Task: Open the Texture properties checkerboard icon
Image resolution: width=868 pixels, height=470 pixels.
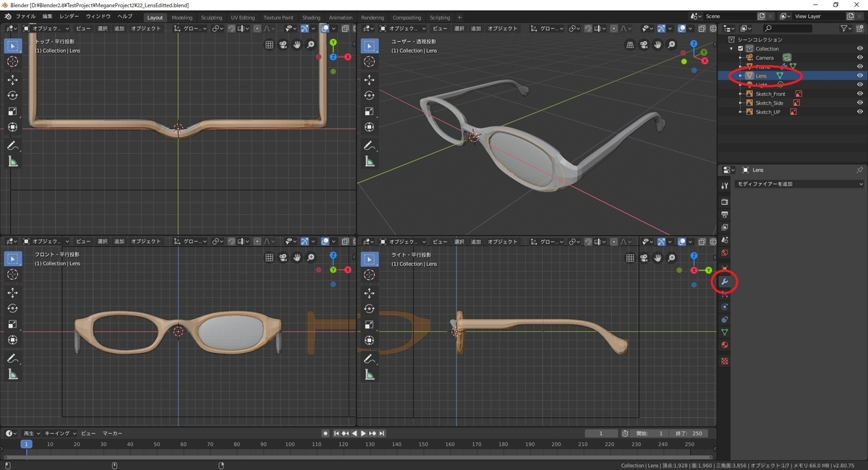Action: click(x=725, y=360)
